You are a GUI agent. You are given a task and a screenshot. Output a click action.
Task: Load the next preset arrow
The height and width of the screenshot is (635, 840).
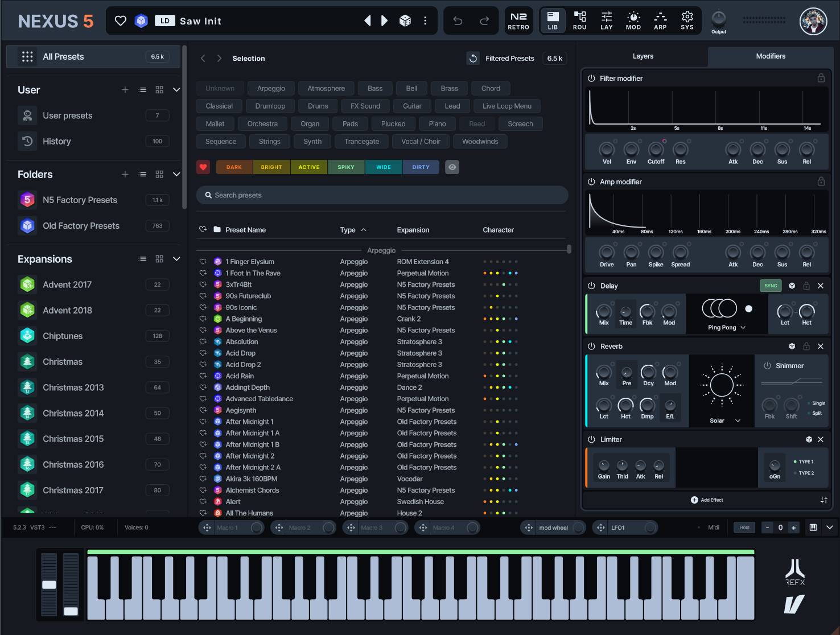click(385, 21)
